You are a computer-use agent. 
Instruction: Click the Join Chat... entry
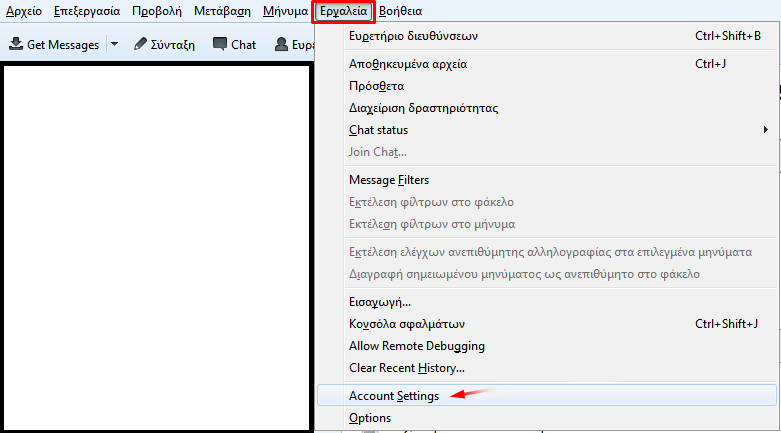tap(547, 151)
